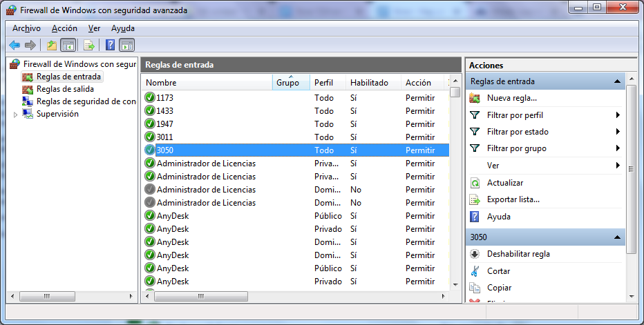Click the firewall icon in the title bar
This screenshot has width=644, height=325.
12,10
